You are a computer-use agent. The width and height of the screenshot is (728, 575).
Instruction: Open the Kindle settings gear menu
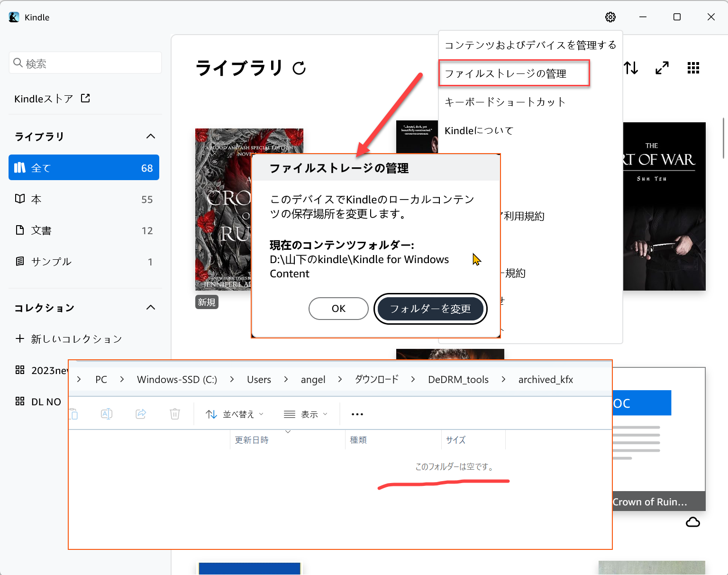pyautogui.click(x=610, y=17)
